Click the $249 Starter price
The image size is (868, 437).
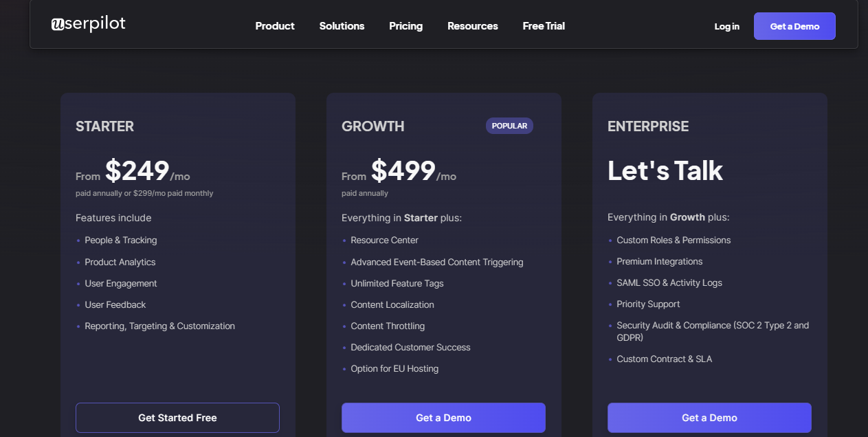coord(137,170)
